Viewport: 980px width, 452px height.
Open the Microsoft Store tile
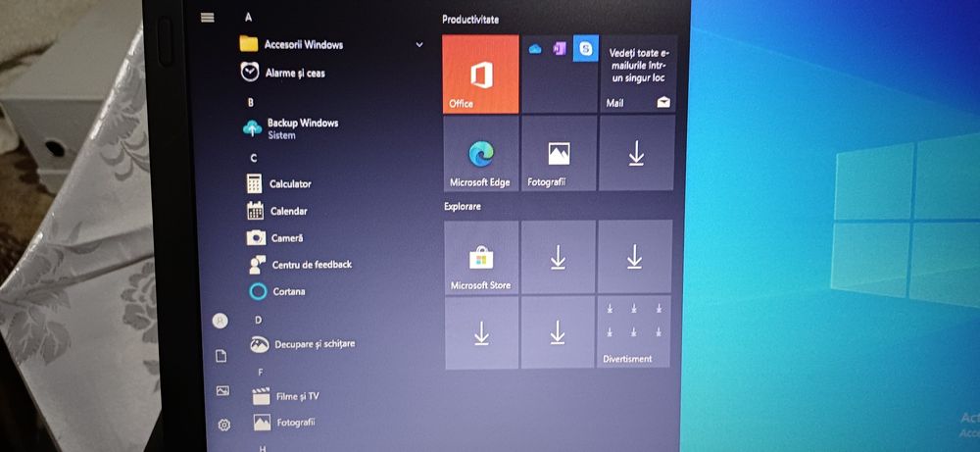(481, 257)
